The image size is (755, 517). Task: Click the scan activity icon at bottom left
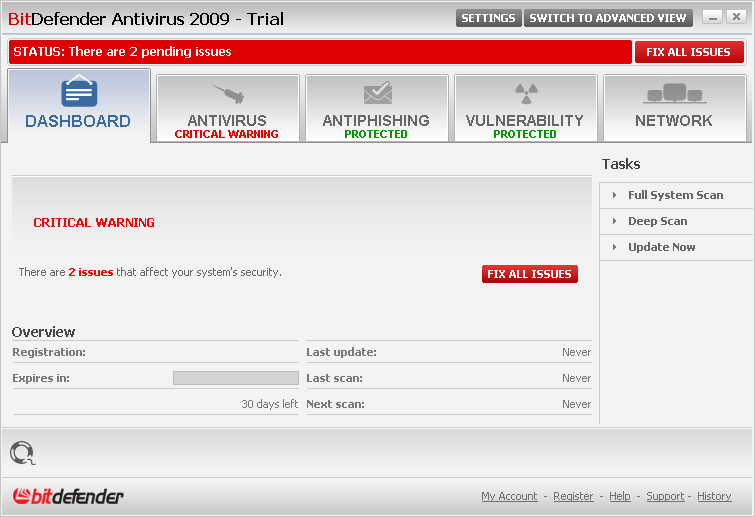coord(22,453)
